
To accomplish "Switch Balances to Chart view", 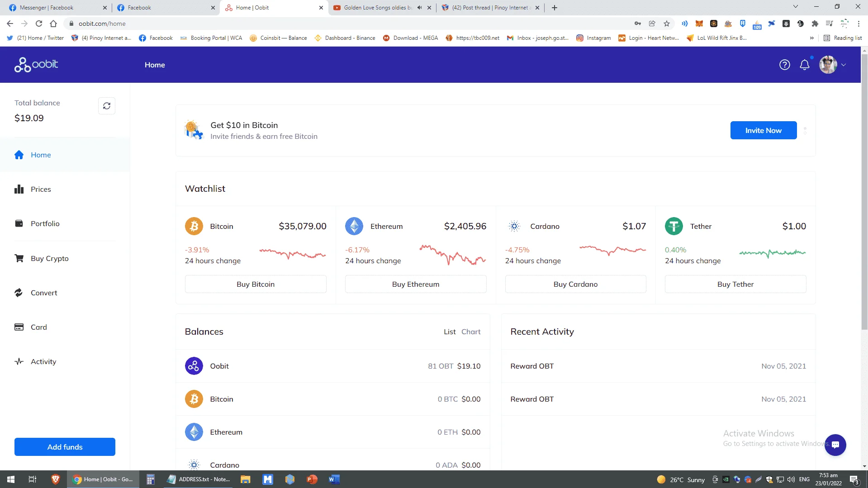I will tap(471, 332).
